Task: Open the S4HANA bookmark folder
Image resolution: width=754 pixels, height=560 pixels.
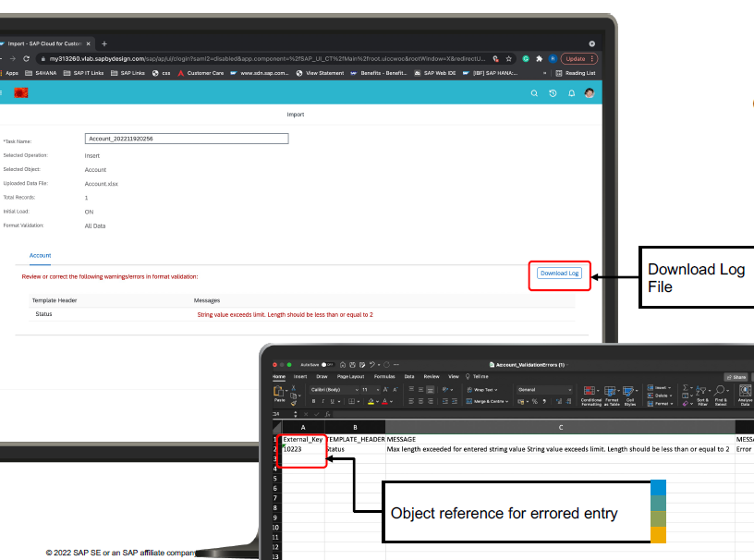Action: 41,73
